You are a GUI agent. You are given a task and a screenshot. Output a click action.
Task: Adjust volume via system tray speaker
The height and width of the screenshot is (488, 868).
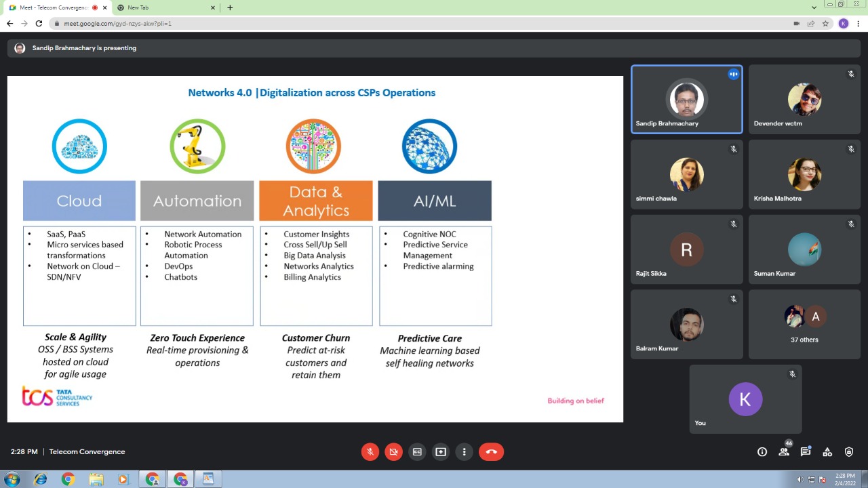800,479
